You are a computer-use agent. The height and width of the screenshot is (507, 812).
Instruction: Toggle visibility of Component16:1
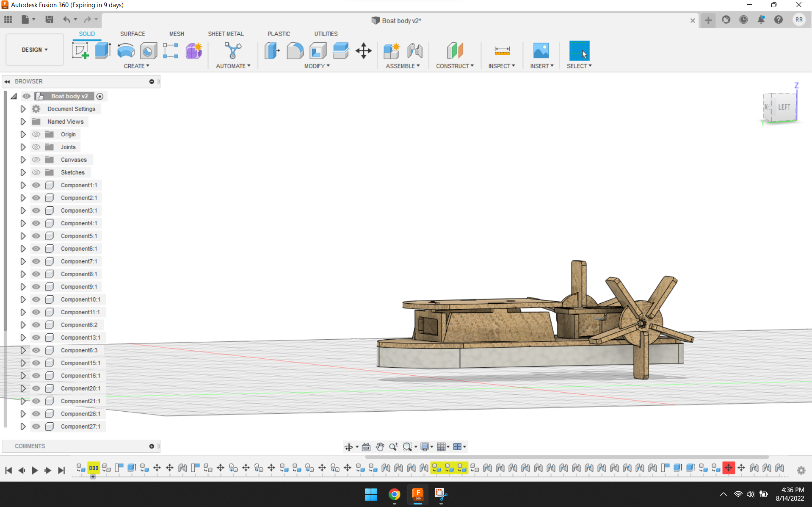[x=36, y=376]
